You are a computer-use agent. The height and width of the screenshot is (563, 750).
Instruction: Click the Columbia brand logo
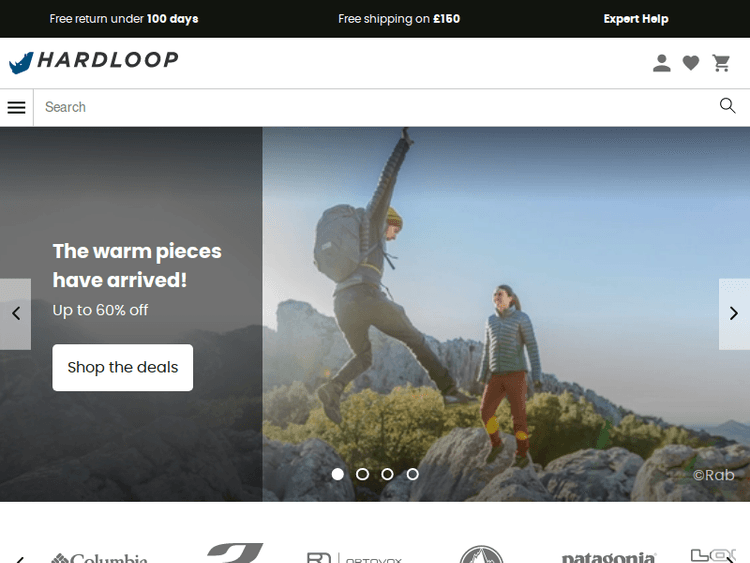point(99,556)
